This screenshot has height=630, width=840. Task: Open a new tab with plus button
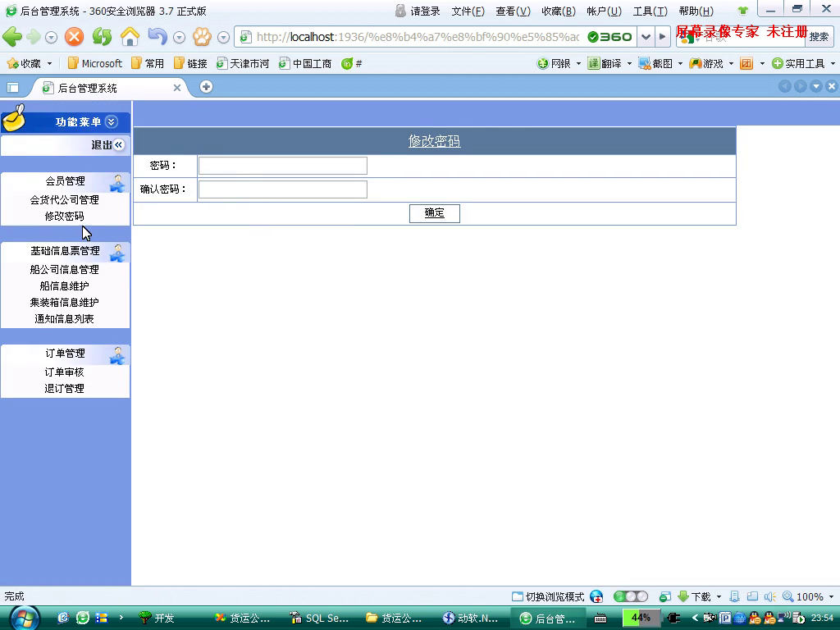(x=206, y=86)
